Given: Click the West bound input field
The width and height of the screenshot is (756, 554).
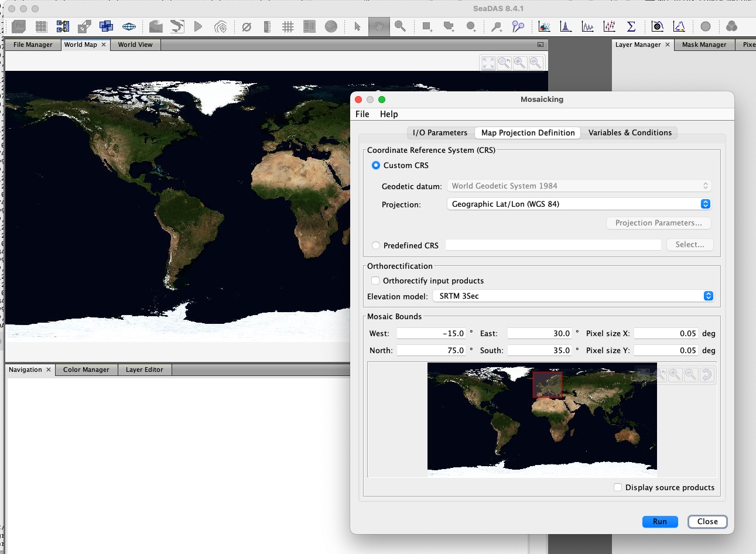Looking at the screenshot, I should tap(432, 333).
